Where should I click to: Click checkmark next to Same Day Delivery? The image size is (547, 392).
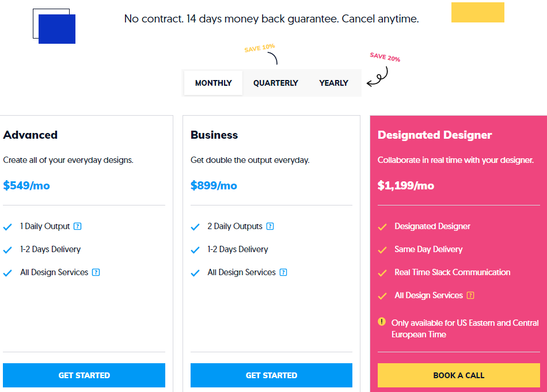[382, 250]
